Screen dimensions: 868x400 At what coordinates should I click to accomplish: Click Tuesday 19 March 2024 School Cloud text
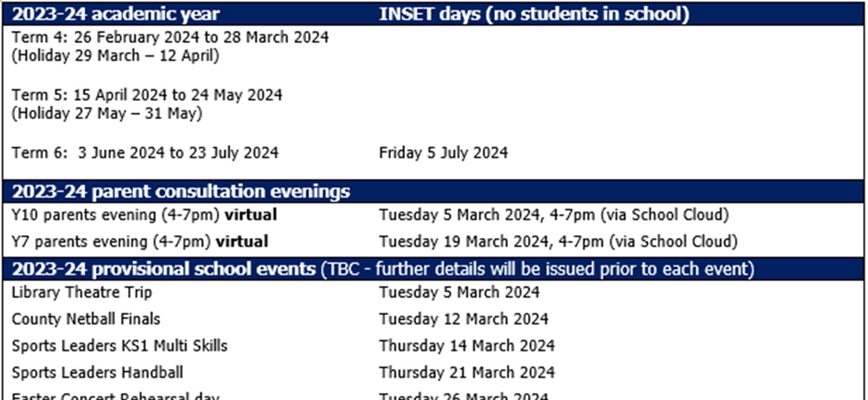pos(558,242)
